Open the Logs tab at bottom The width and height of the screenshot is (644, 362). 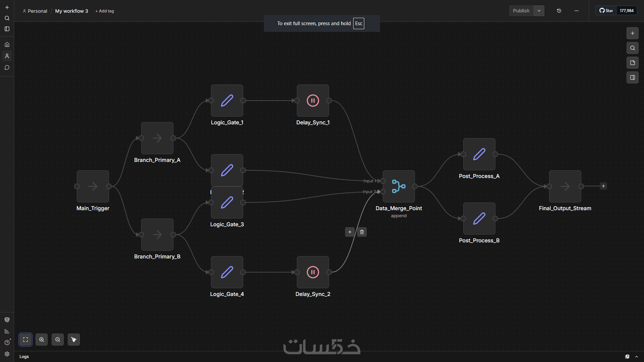click(x=24, y=357)
